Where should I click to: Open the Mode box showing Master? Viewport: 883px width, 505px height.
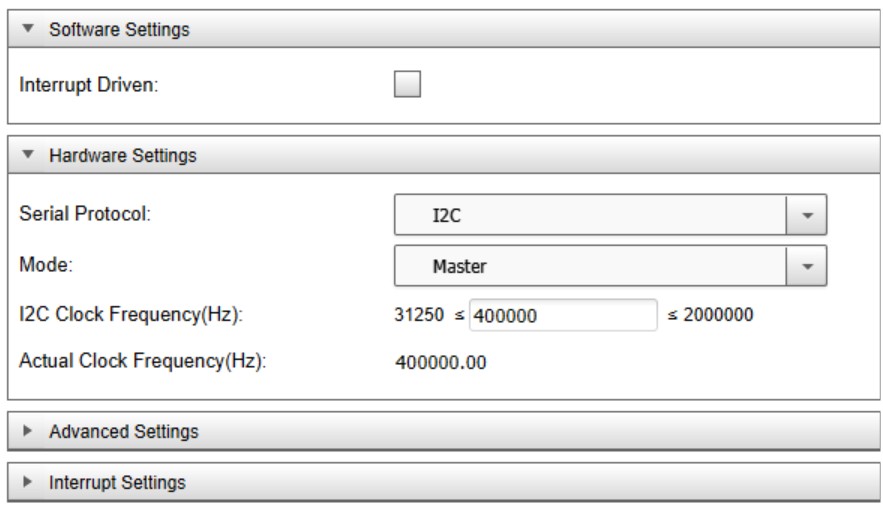(591, 267)
